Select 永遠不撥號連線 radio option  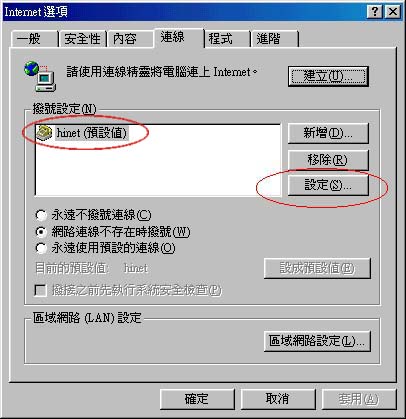(x=41, y=215)
